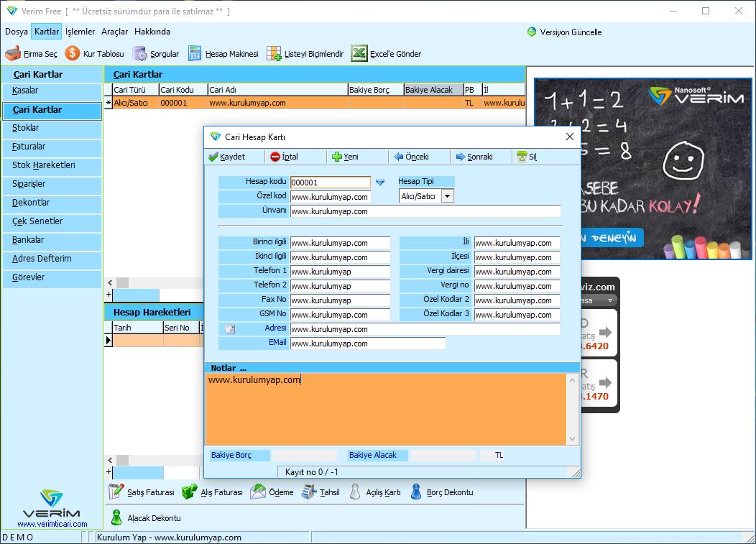Image resolution: width=756 pixels, height=544 pixels.
Task: Sort by Cari Kodu column header
Action: click(x=183, y=90)
